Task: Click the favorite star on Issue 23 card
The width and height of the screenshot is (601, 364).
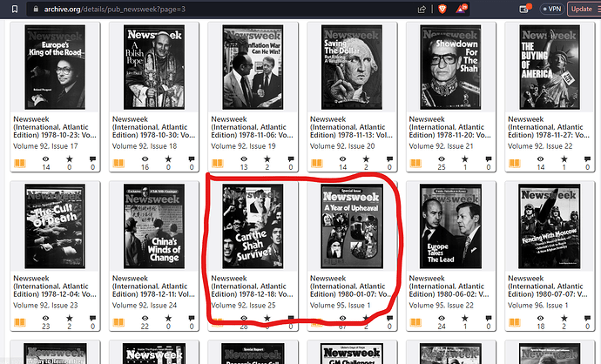Action: (70, 318)
